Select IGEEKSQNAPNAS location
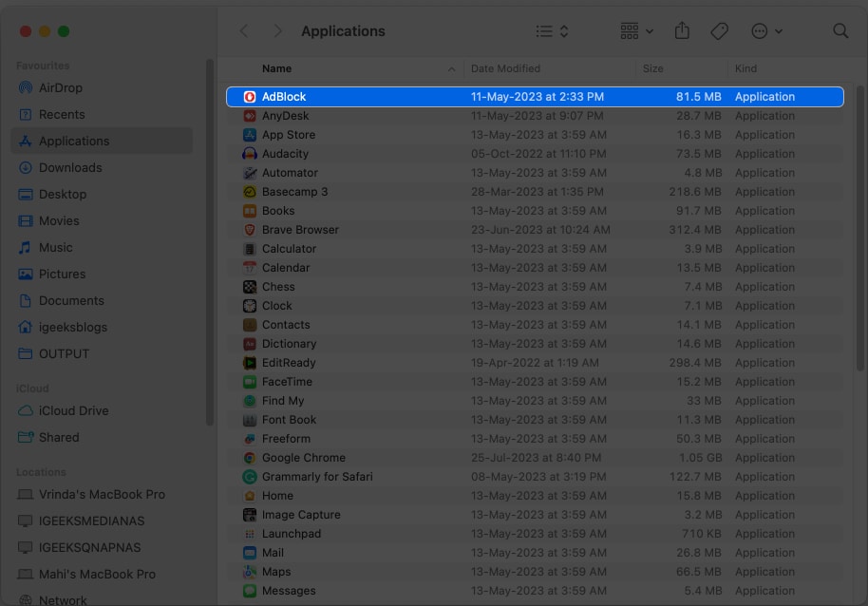This screenshot has width=868, height=606. (102, 547)
